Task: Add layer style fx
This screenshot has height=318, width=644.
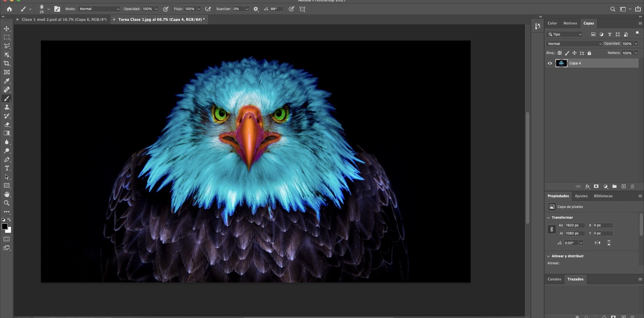Action: [587, 187]
